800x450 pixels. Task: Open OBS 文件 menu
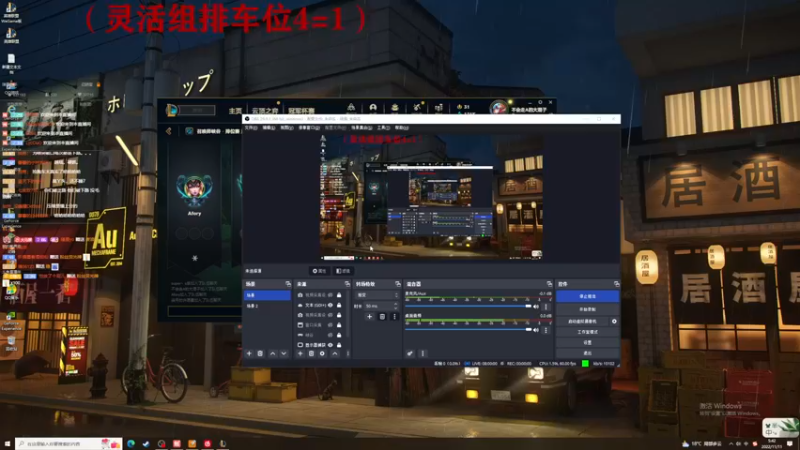[x=251, y=128]
